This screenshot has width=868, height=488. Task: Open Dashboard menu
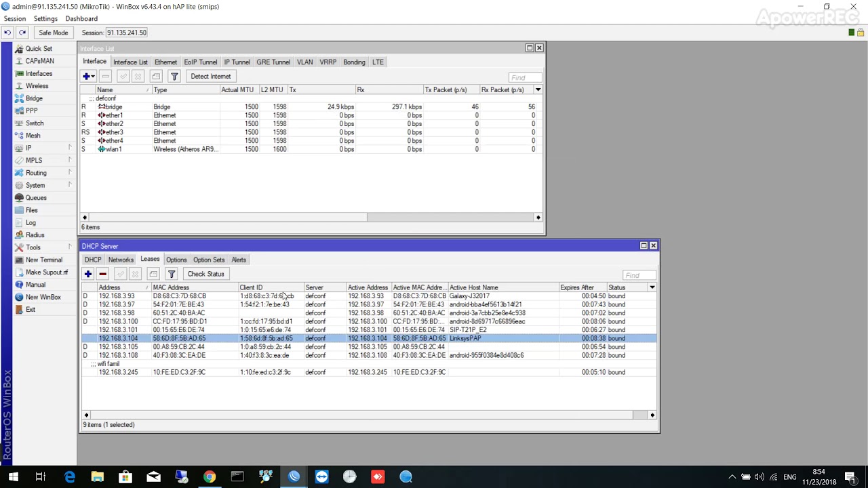(x=81, y=18)
